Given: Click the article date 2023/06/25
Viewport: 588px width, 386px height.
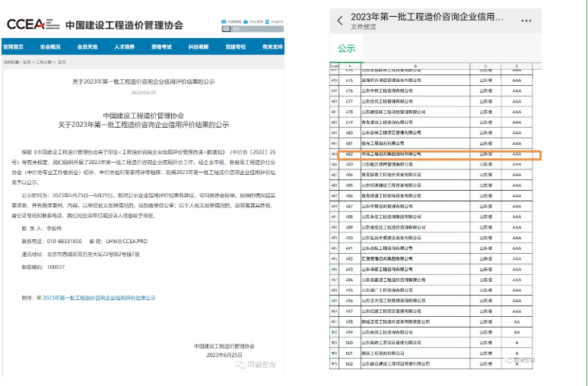Looking at the screenshot, I should pyautogui.click(x=143, y=93).
